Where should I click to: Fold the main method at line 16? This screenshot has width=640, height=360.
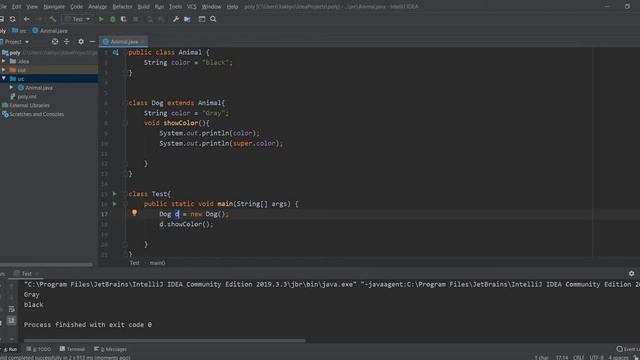pos(125,204)
